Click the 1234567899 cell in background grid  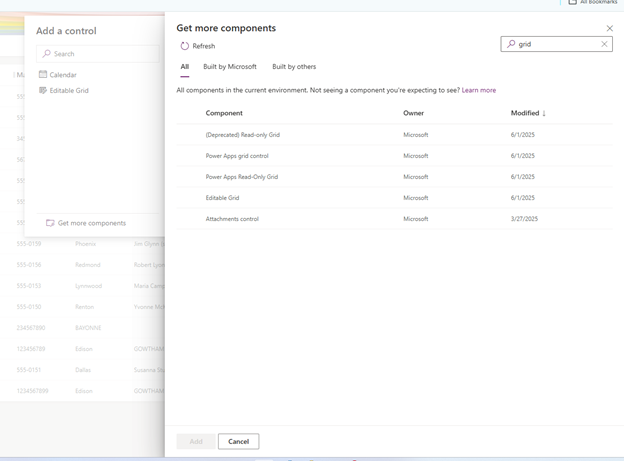click(x=32, y=391)
